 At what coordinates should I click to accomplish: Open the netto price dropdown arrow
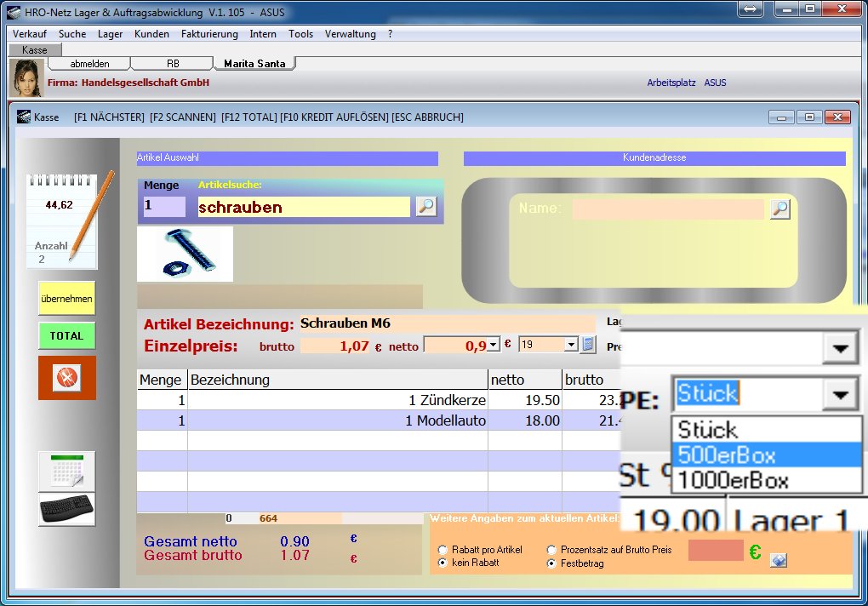(494, 345)
